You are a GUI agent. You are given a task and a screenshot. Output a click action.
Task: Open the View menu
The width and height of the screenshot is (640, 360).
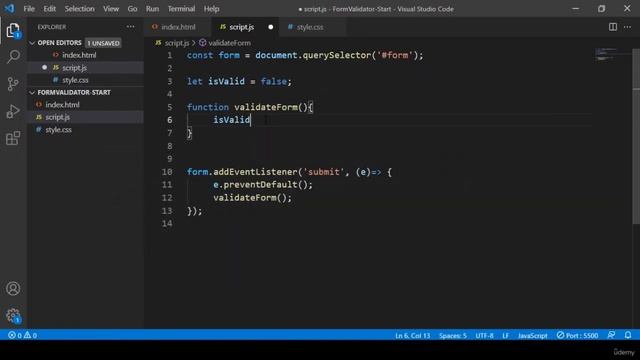(x=111, y=9)
